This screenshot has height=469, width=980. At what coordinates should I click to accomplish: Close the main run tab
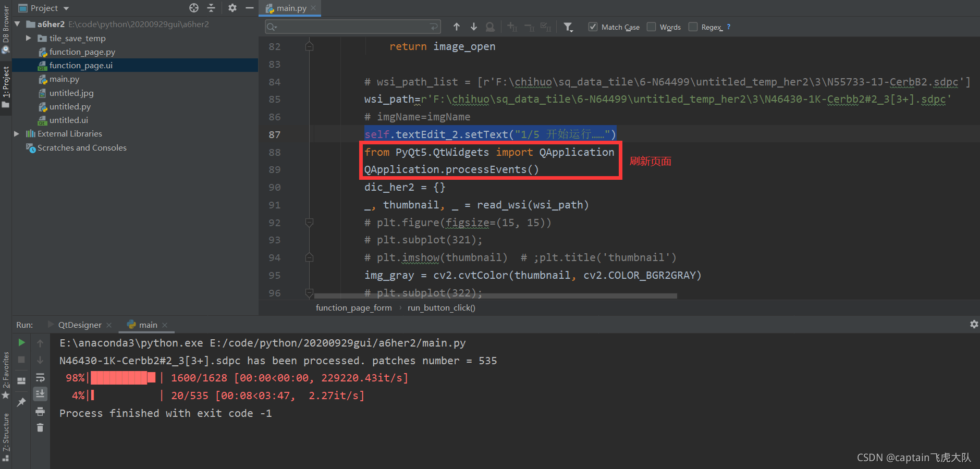(165, 325)
